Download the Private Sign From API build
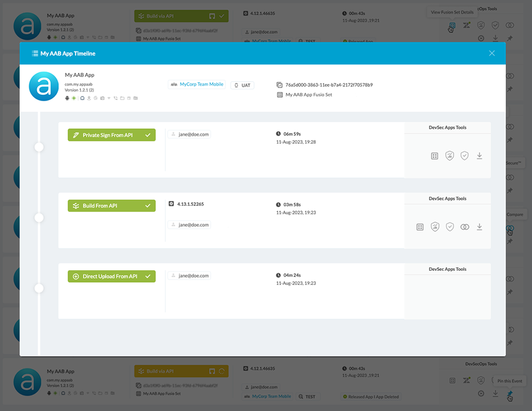The height and width of the screenshot is (411, 532). point(479,156)
